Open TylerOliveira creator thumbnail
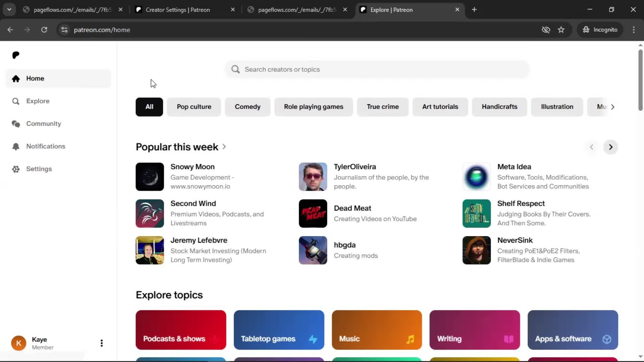 (313, 177)
